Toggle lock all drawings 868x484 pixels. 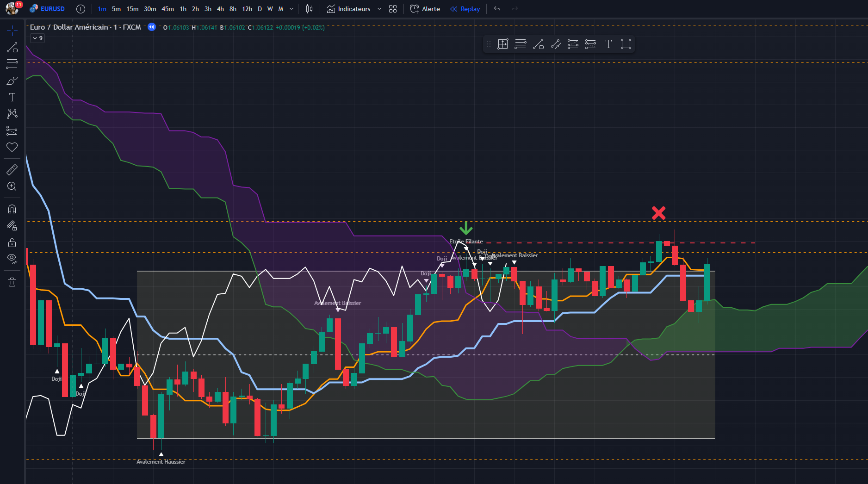pos(12,242)
